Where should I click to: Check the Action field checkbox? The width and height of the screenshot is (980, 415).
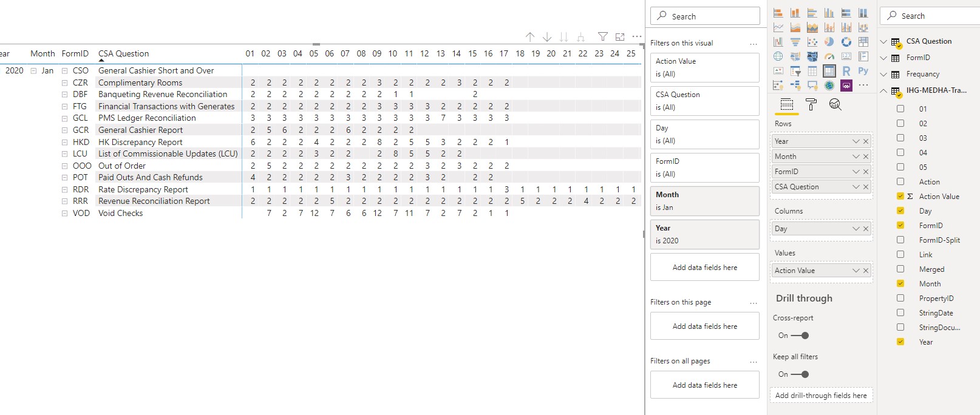900,181
